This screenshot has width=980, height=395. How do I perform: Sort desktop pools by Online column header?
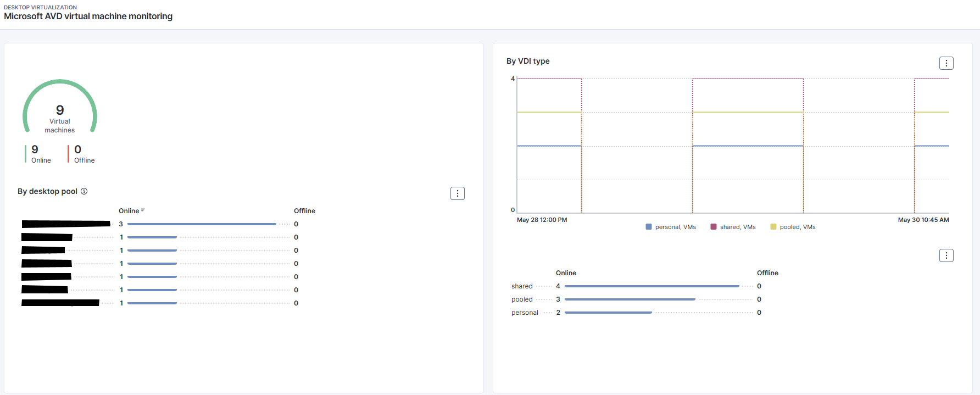[129, 211]
